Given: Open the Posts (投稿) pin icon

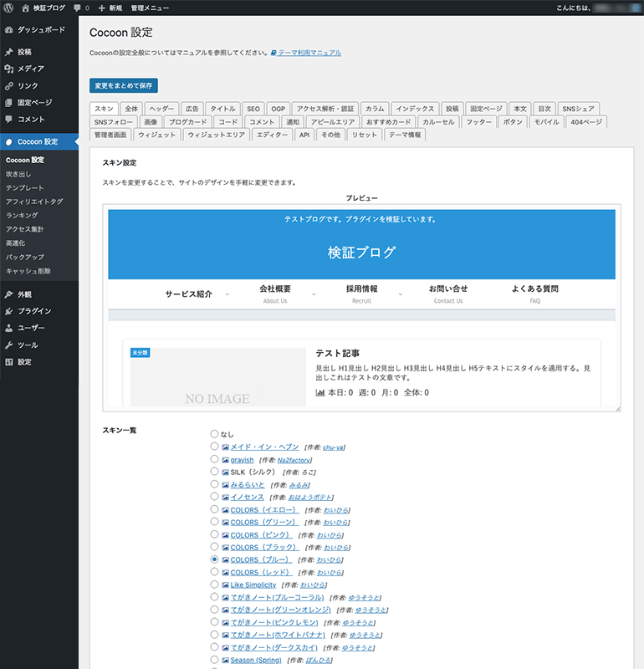Looking at the screenshot, I should (x=8, y=52).
